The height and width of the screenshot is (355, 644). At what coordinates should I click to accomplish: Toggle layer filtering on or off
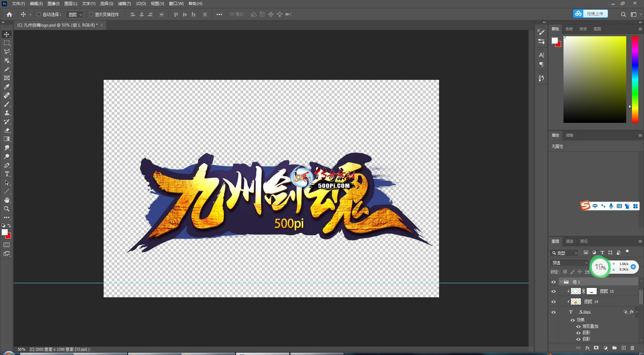pyautogui.click(x=627, y=252)
